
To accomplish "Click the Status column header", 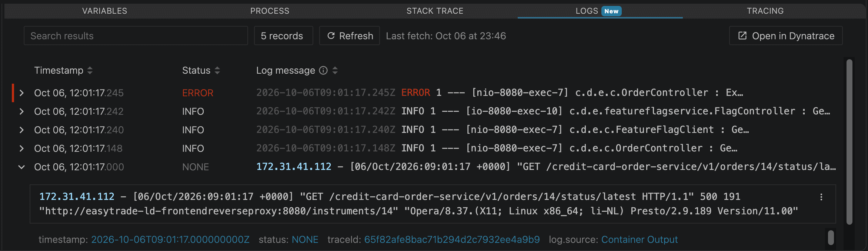I will tap(196, 70).
